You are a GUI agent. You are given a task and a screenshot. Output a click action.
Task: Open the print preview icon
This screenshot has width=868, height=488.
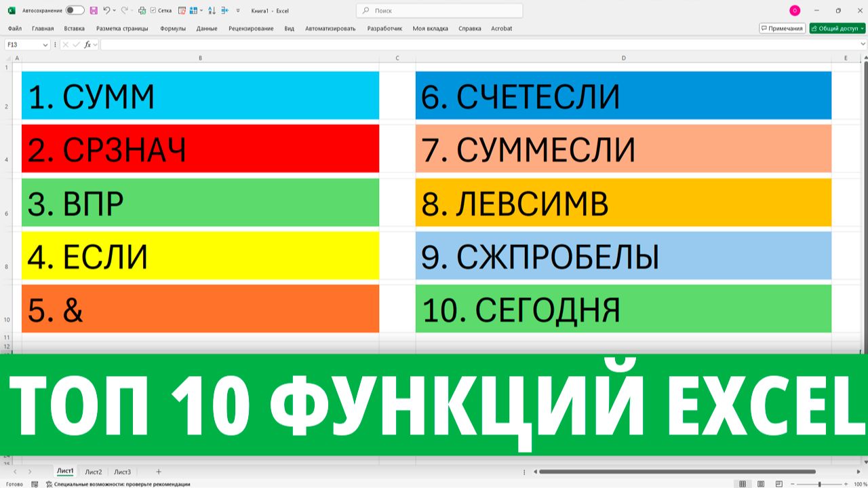(x=142, y=11)
